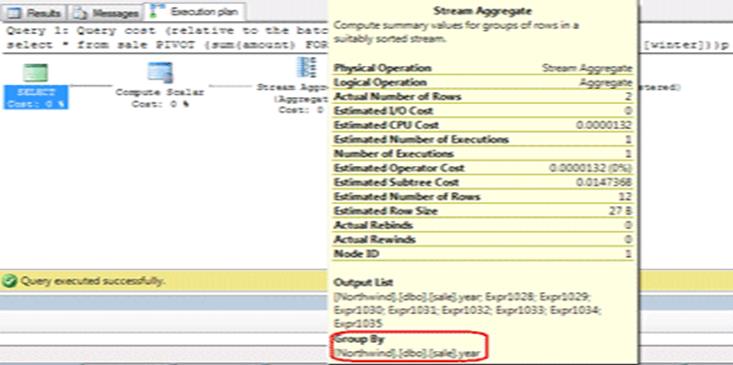Click the Group By '[Northwind].[dbo].[sale].year' value
Screen dimensions: 733x365
(407, 354)
